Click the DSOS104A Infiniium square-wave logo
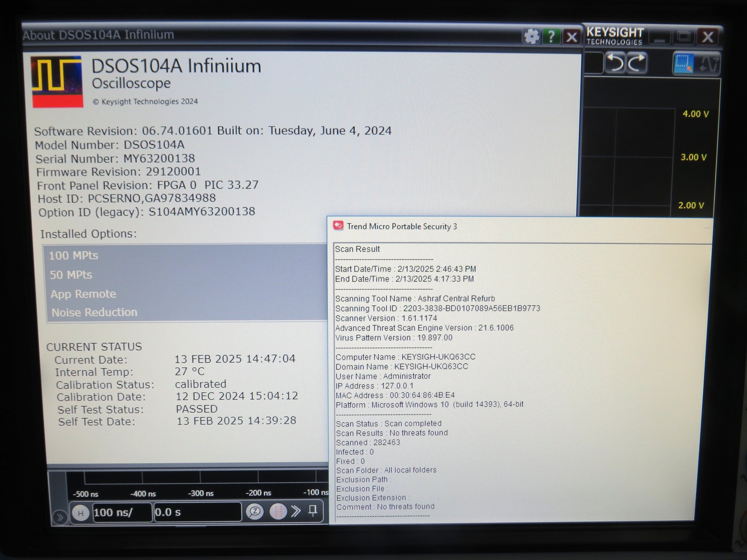Viewport: 747px width, 560px height. pyautogui.click(x=57, y=82)
